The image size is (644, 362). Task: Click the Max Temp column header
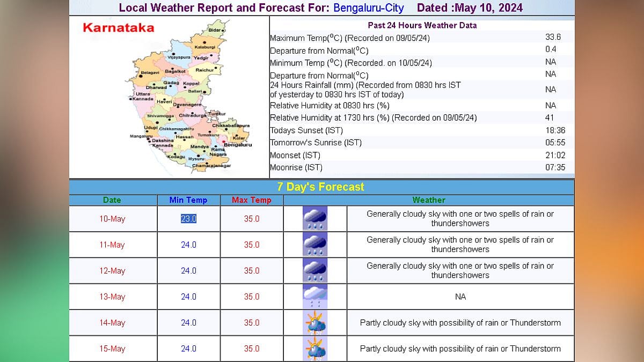[x=252, y=200]
